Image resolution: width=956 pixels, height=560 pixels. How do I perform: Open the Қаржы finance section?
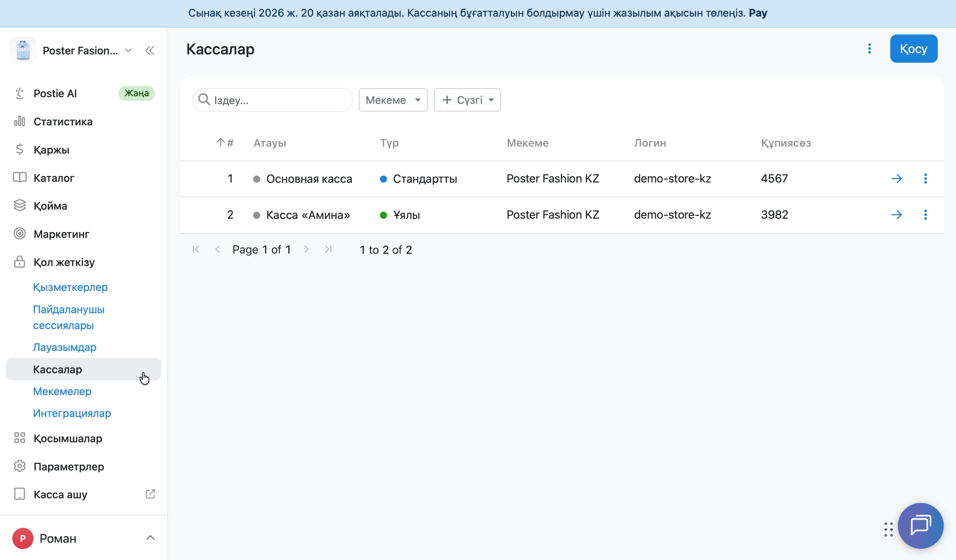(x=84, y=150)
